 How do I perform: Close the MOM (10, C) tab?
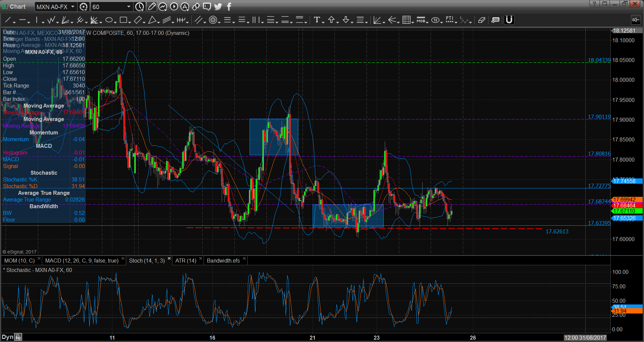coord(39,259)
